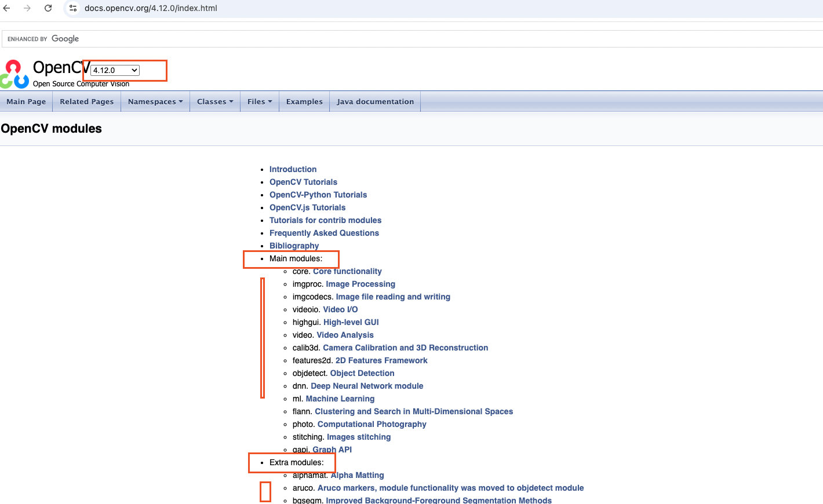Open Improved Background-Foreground Segmentation Methods link
This screenshot has width=823, height=504.
pos(439,500)
